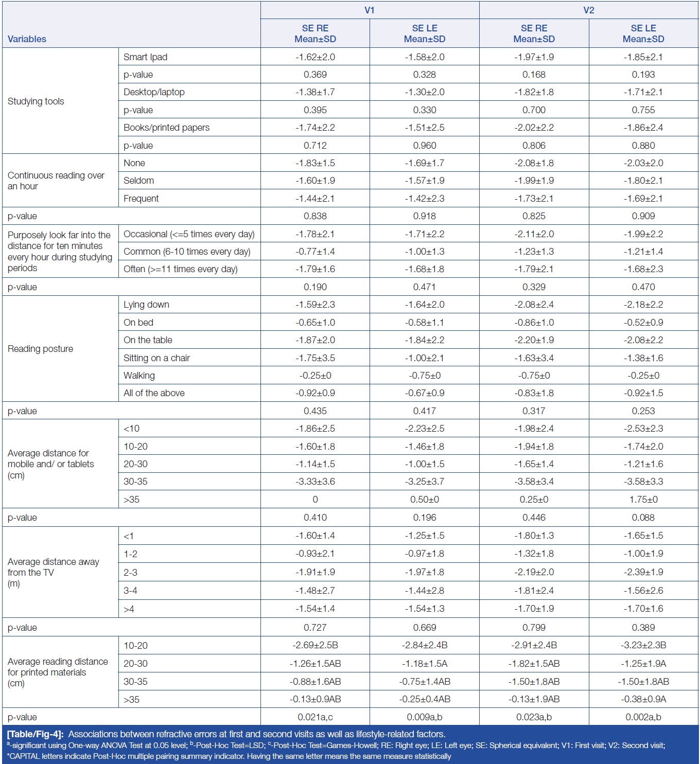The image size is (700, 764).
Task: Click the Desktop/laptop row label
Action: click(x=154, y=92)
